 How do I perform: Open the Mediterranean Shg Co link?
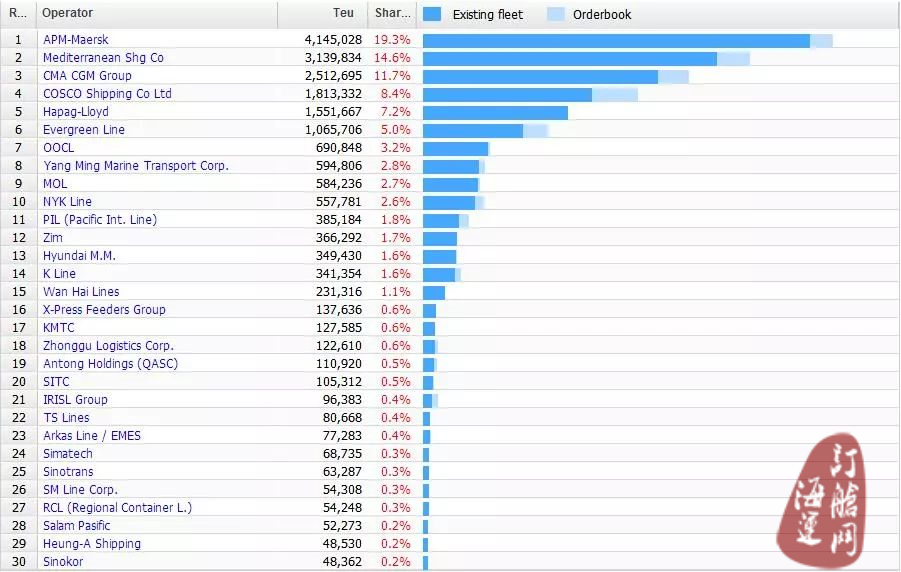coord(103,57)
